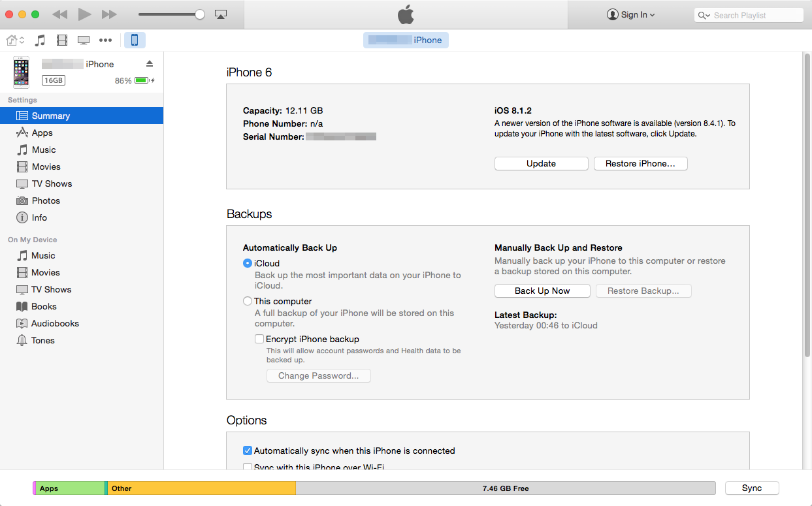Image resolution: width=812 pixels, height=506 pixels.
Task: Open the search options magnifier dropdown
Action: 704,15
